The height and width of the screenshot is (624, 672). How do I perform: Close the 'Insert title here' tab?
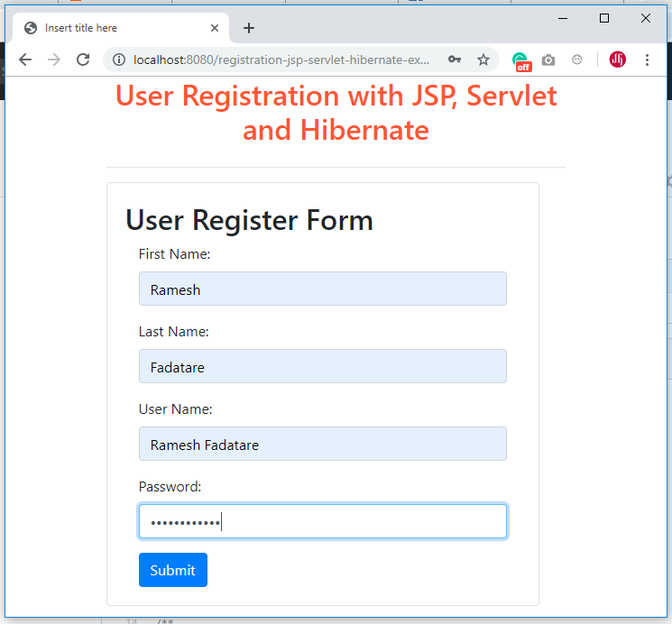[x=215, y=28]
